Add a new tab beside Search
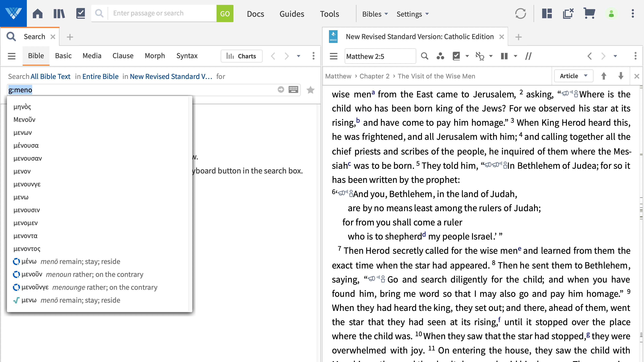Screen dimensions: 644x362 click(x=70, y=37)
